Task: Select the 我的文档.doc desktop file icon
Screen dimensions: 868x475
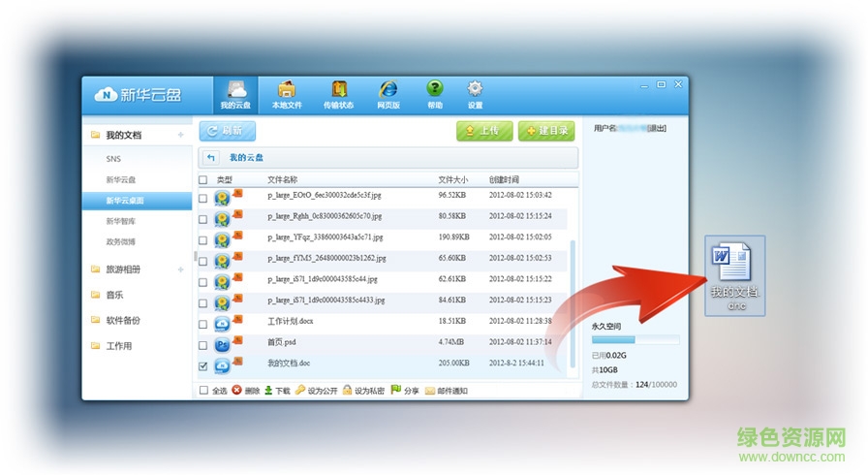Action: tap(734, 275)
